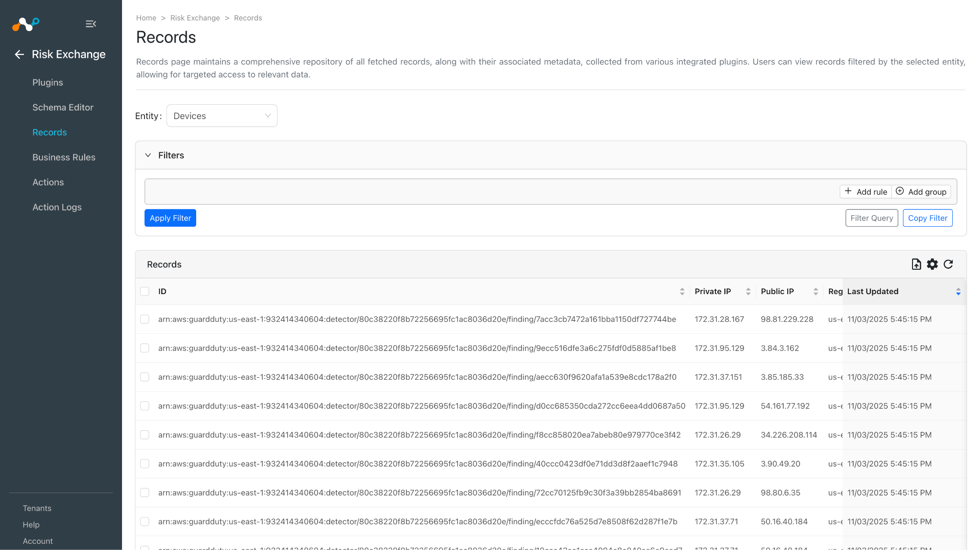980x550 pixels.
Task: Export records using the file export icon
Action: point(916,264)
